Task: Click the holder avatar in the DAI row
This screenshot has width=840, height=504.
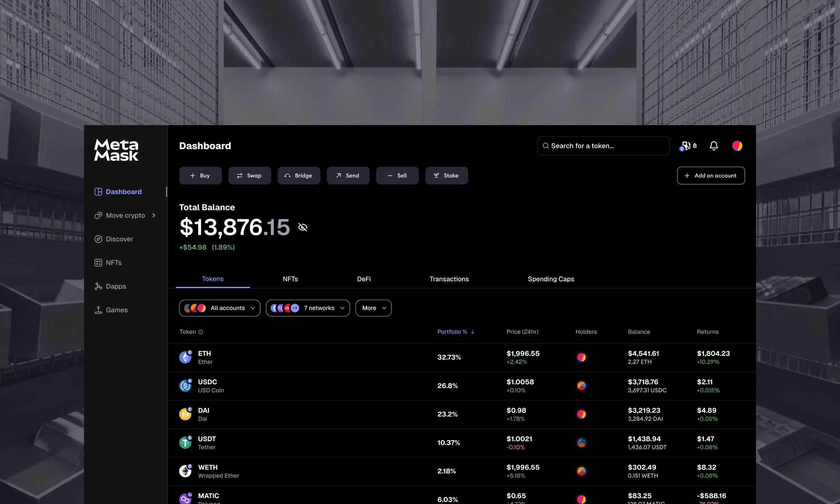Action: coord(581,414)
